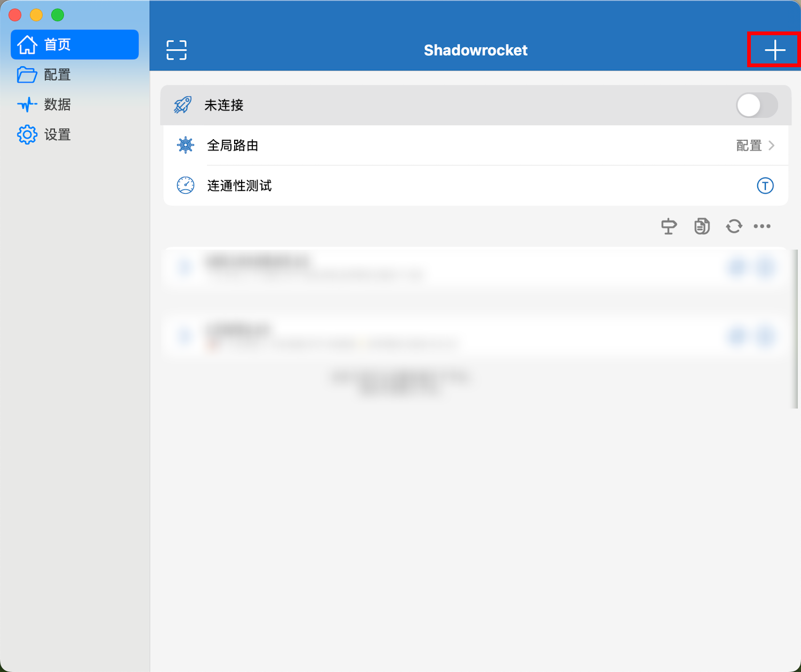Click the circled T test icon

pos(765,186)
